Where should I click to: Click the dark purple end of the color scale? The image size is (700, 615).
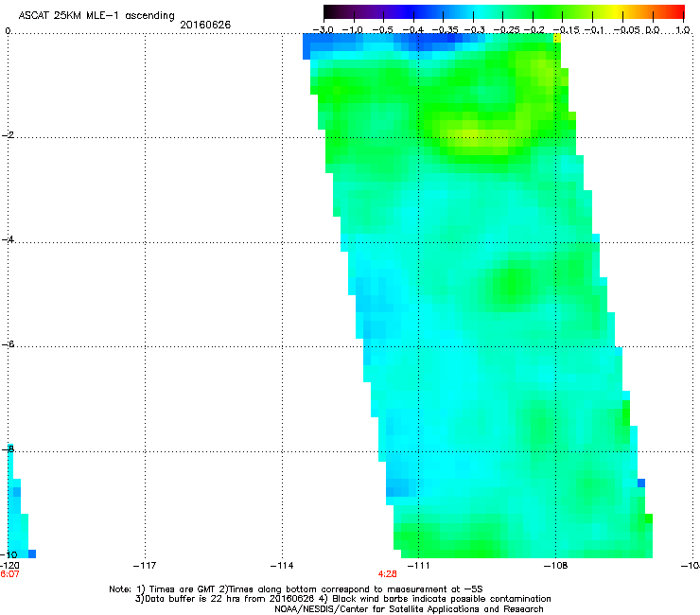[333, 12]
